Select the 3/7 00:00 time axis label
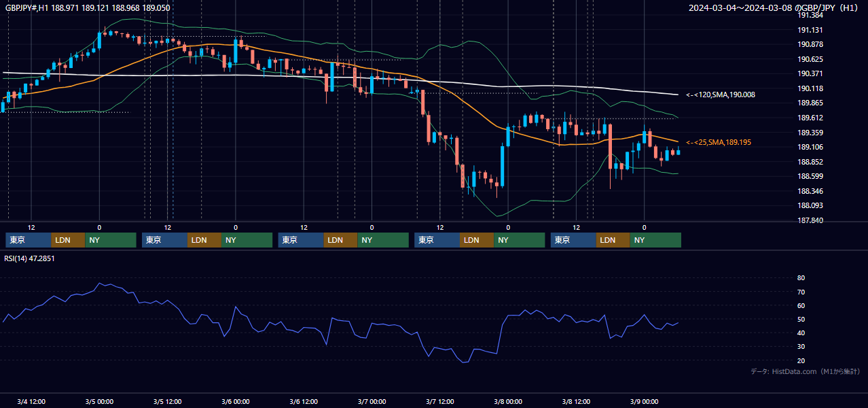This screenshot has width=868, height=408. click(372, 401)
